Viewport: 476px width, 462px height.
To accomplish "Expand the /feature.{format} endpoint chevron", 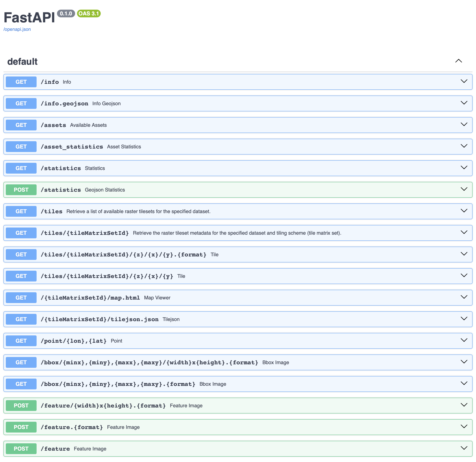I will [x=464, y=427].
